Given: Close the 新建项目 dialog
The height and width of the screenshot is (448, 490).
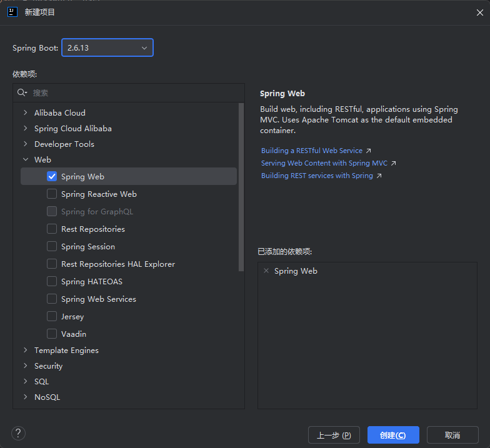Looking at the screenshot, I should point(480,12).
